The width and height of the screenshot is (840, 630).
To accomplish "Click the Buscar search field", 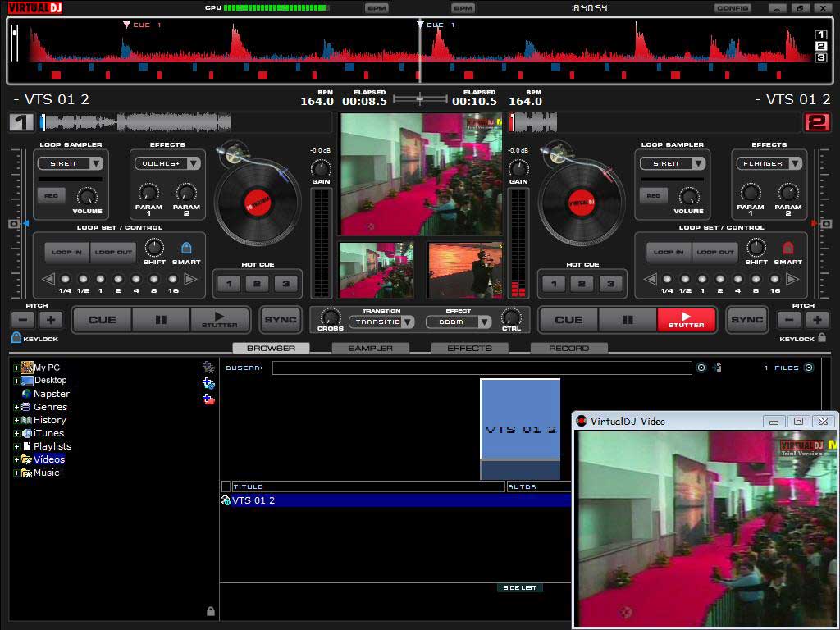I will tap(482, 367).
